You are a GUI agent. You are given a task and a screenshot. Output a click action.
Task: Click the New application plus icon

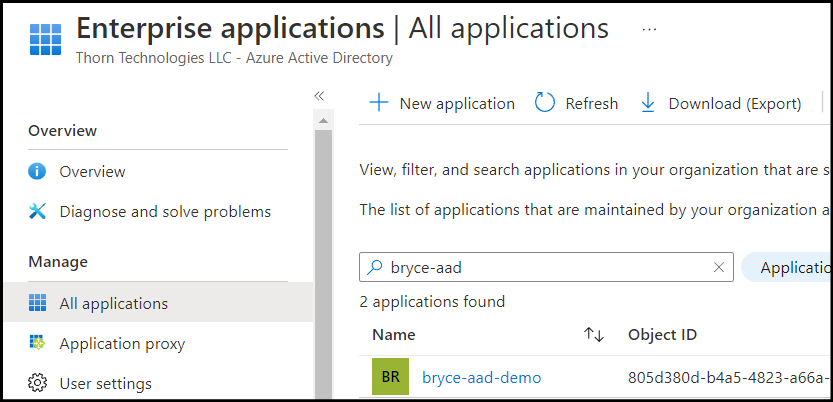tap(379, 102)
